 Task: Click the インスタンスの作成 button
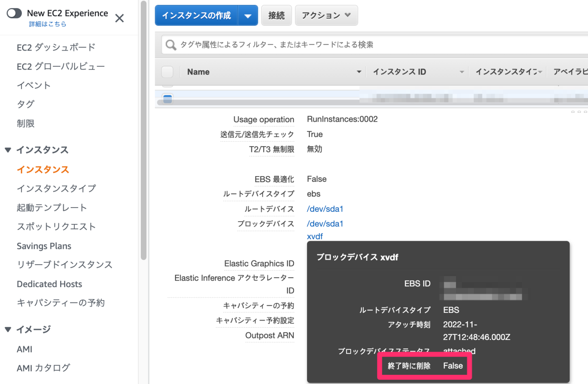[x=196, y=15]
